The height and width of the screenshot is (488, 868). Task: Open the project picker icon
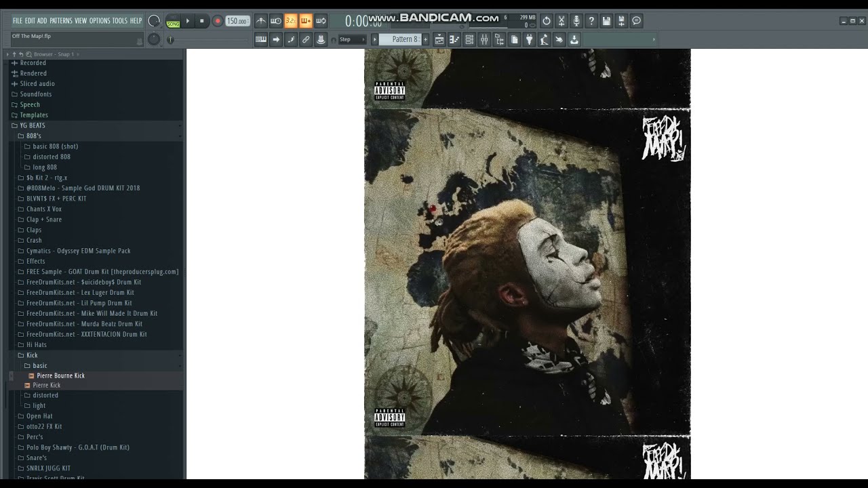514,39
